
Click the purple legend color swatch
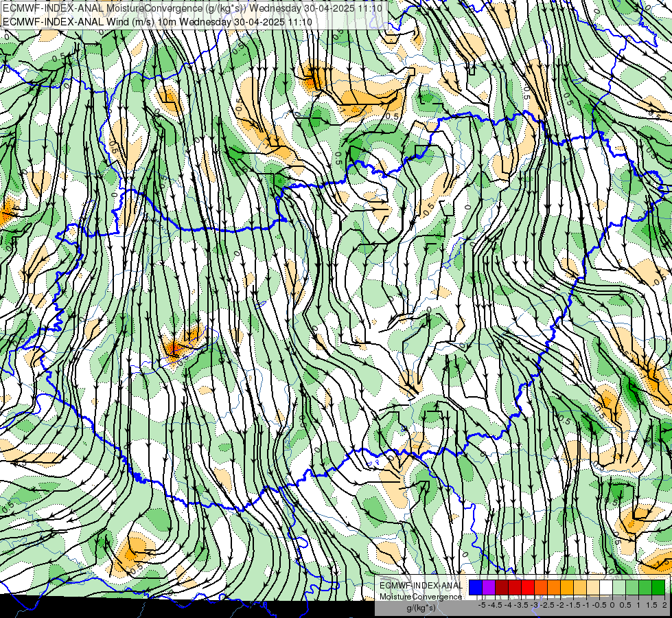point(489,587)
